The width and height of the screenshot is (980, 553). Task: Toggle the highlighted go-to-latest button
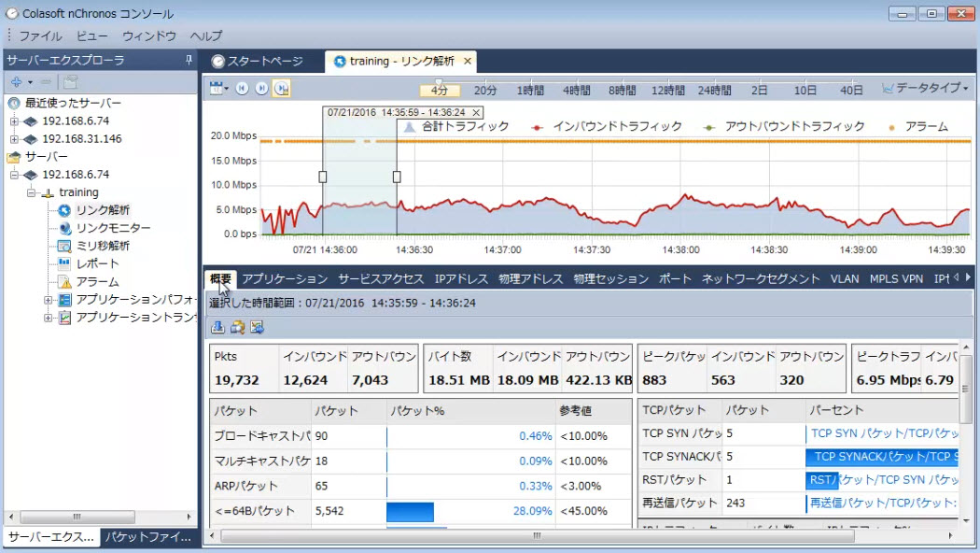pos(282,88)
